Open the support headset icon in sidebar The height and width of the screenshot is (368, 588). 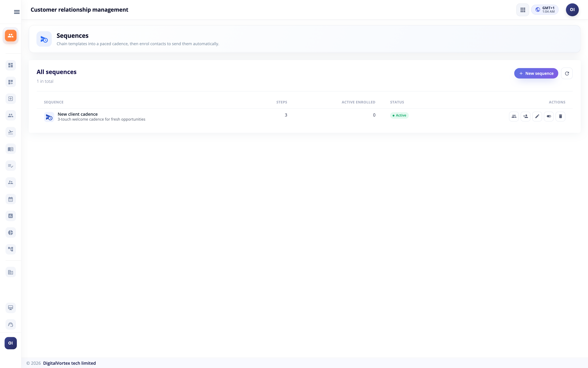(10, 325)
